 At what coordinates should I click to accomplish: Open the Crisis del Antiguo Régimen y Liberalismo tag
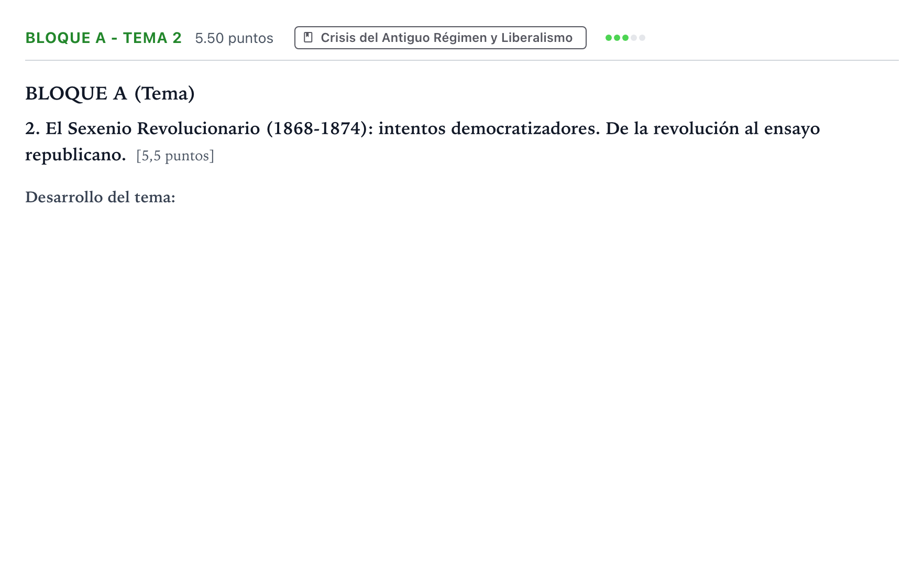point(440,38)
